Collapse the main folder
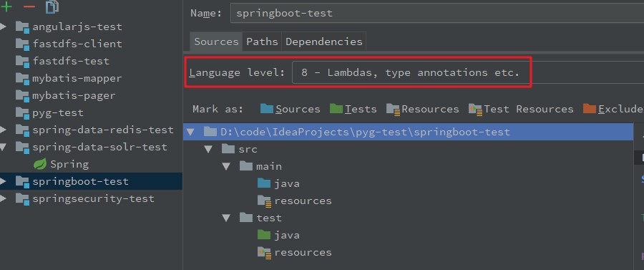 click(x=227, y=166)
